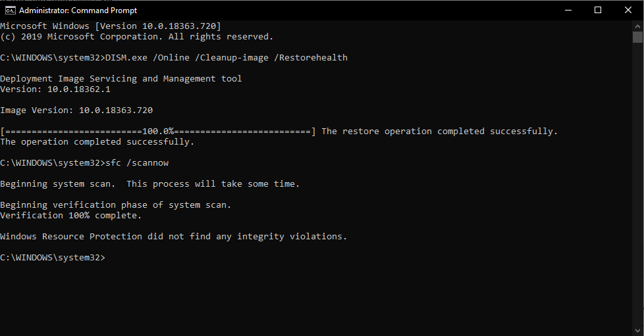
Task: Click the last empty C:\WINDOWS\system32> prompt
Action: 53,258
